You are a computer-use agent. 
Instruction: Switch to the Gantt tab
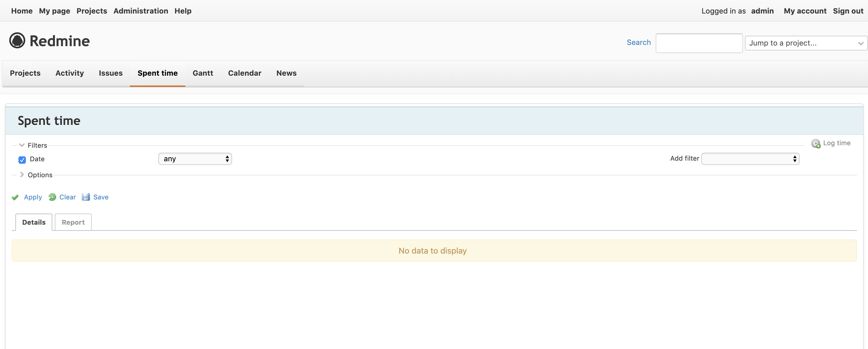point(203,73)
